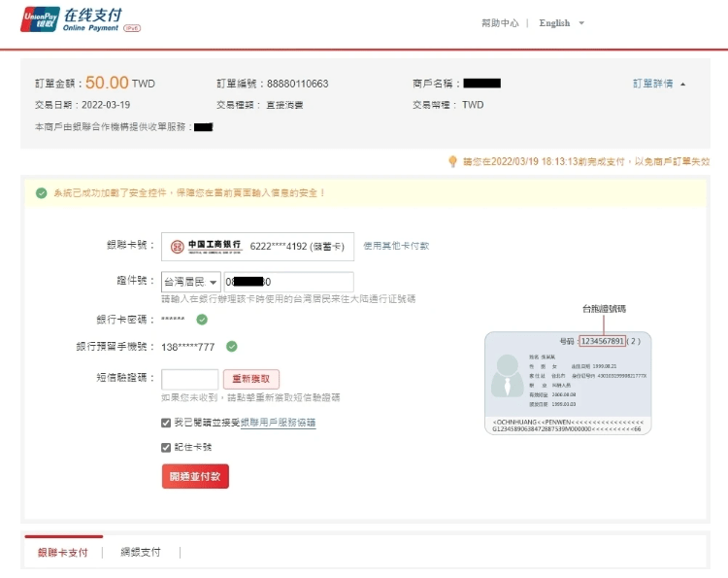Screen dimensions: 728x578
Task: Select the 6222****4192 saved card box
Action: (x=257, y=246)
